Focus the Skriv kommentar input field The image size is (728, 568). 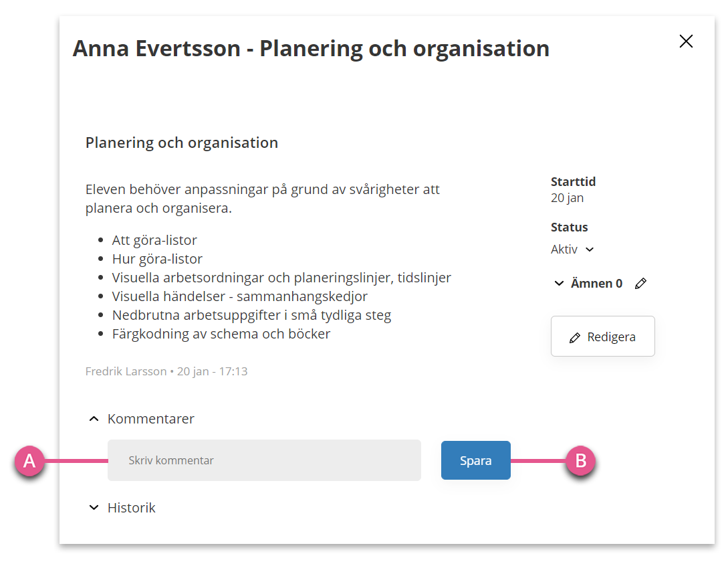click(264, 460)
